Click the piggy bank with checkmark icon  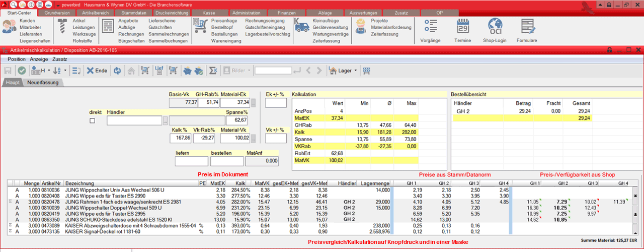198,71
